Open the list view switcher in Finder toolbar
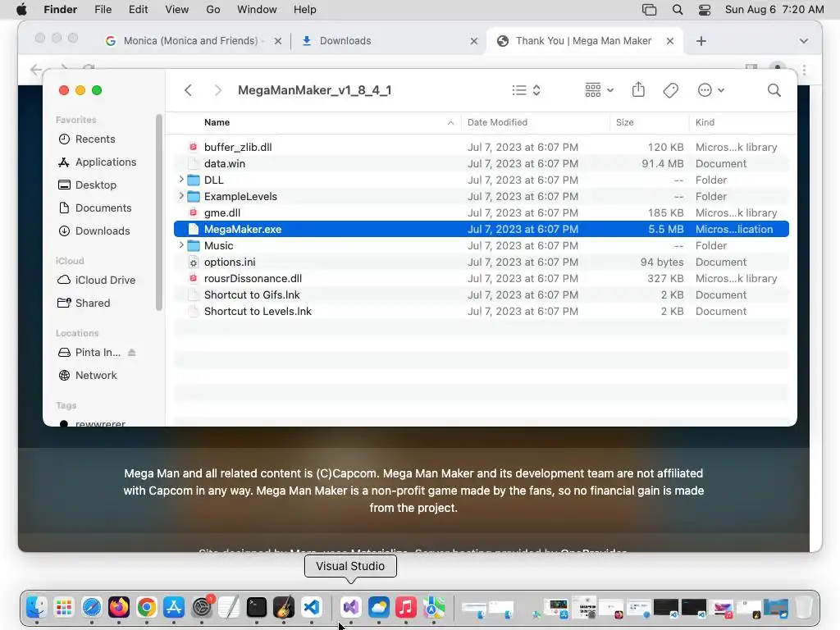Screen dimensions: 840x630 526,90
